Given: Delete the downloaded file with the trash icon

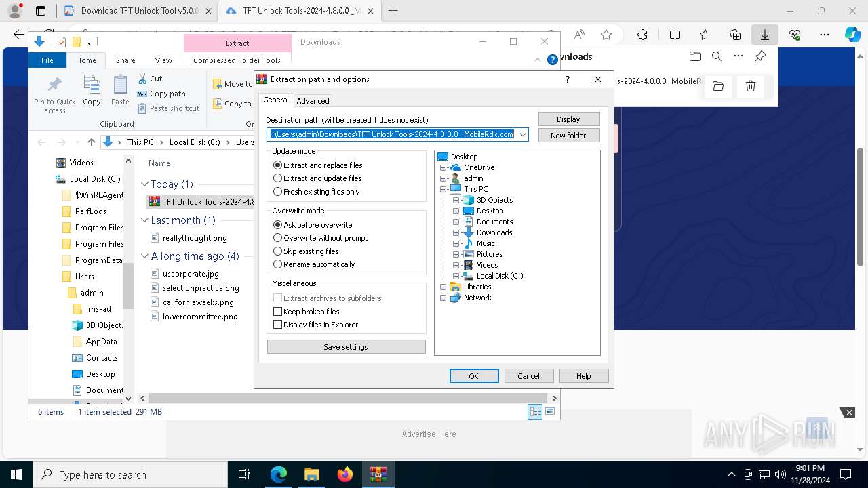Looking at the screenshot, I should click(x=751, y=86).
